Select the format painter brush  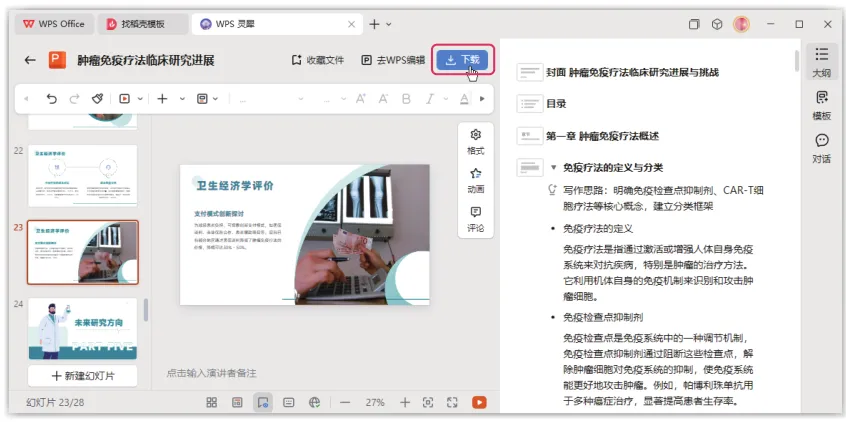coord(97,99)
